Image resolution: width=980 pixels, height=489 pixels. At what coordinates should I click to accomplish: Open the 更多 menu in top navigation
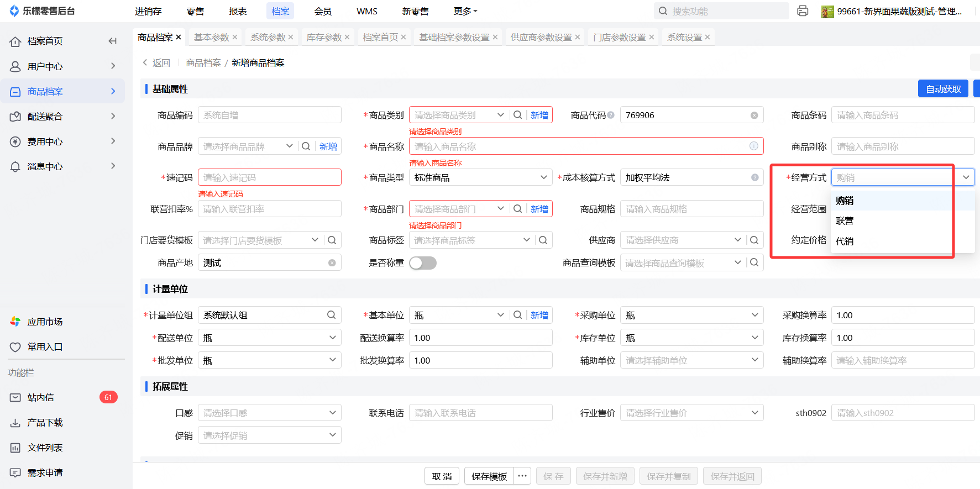pyautogui.click(x=465, y=11)
